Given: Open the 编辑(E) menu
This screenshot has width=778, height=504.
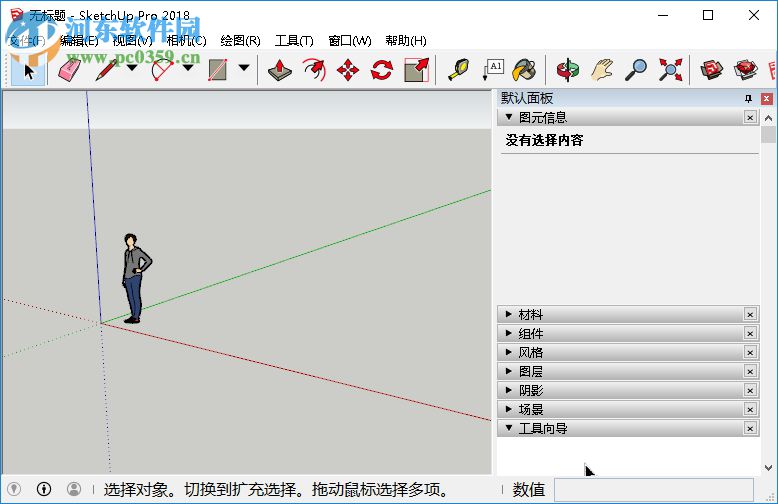Looking at the screenshot, I should (79, 41).
